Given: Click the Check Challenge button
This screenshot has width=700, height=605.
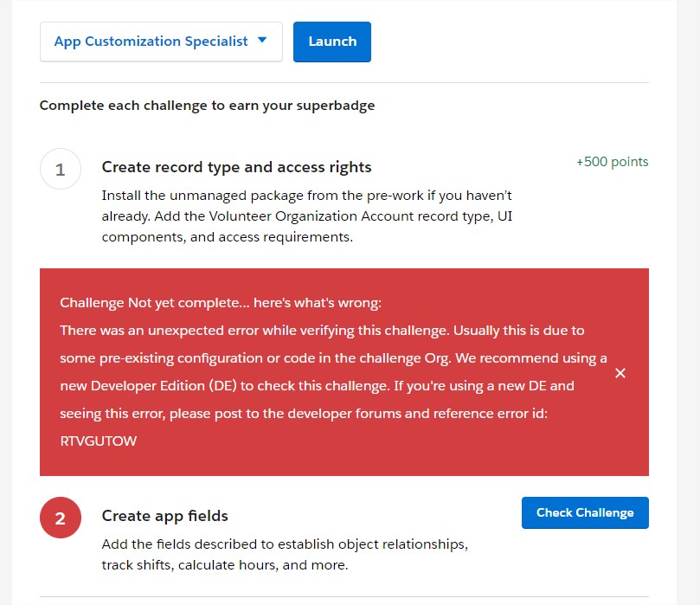Looking at the screenshot, I should point(585,512).
